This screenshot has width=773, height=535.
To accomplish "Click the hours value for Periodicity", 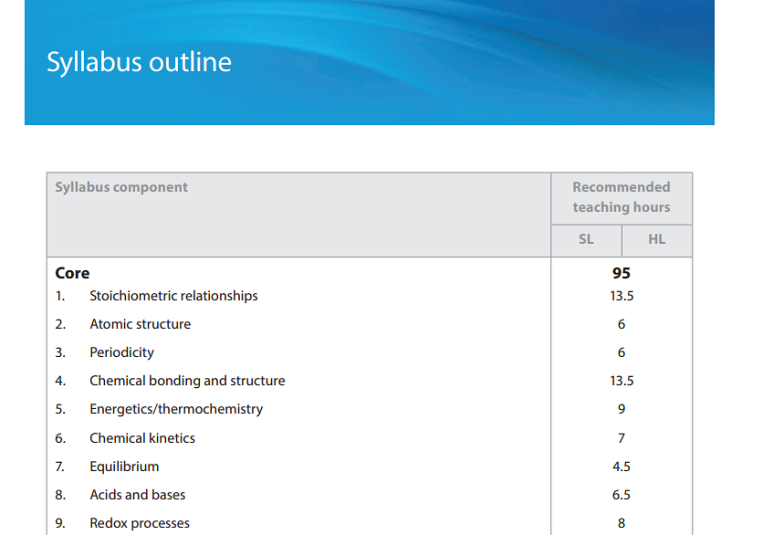I will [621, 353].
